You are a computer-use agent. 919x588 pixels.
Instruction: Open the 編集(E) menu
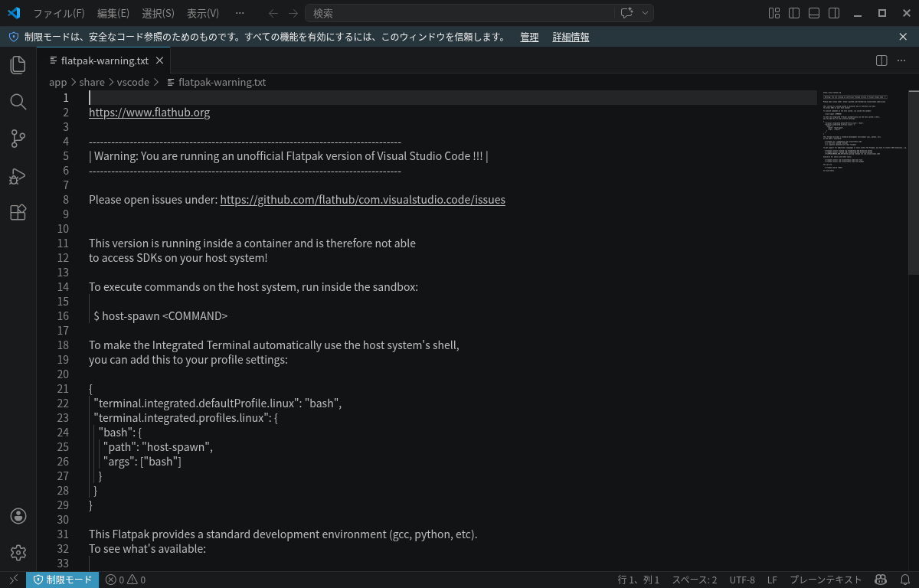tap(113, 13)
